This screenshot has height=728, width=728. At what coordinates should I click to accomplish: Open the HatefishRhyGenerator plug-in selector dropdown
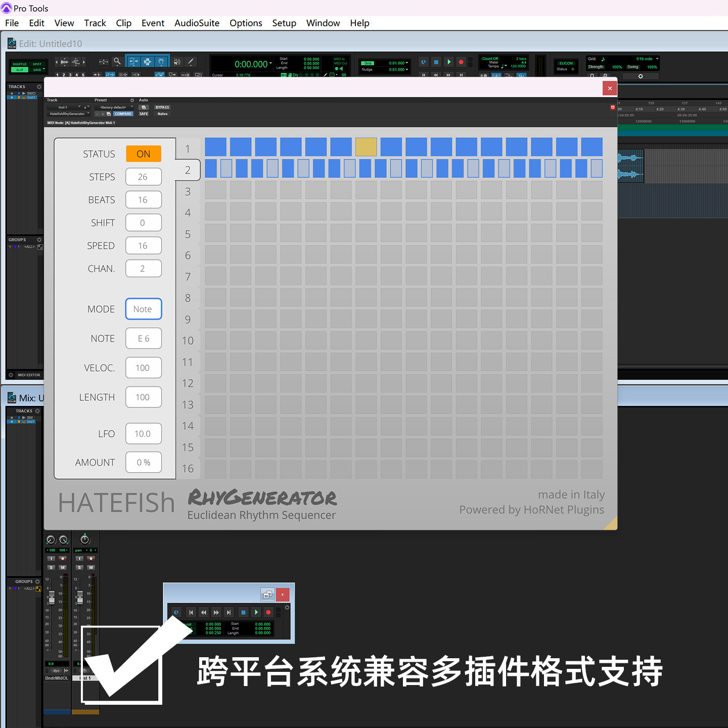click(x=69, y=114)
